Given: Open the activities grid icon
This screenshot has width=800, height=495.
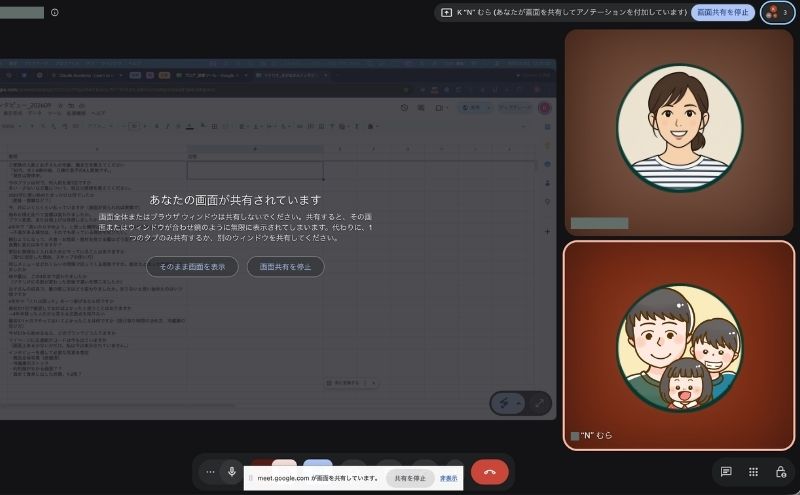Looking at the screenshot, I should tap(754, 472).
